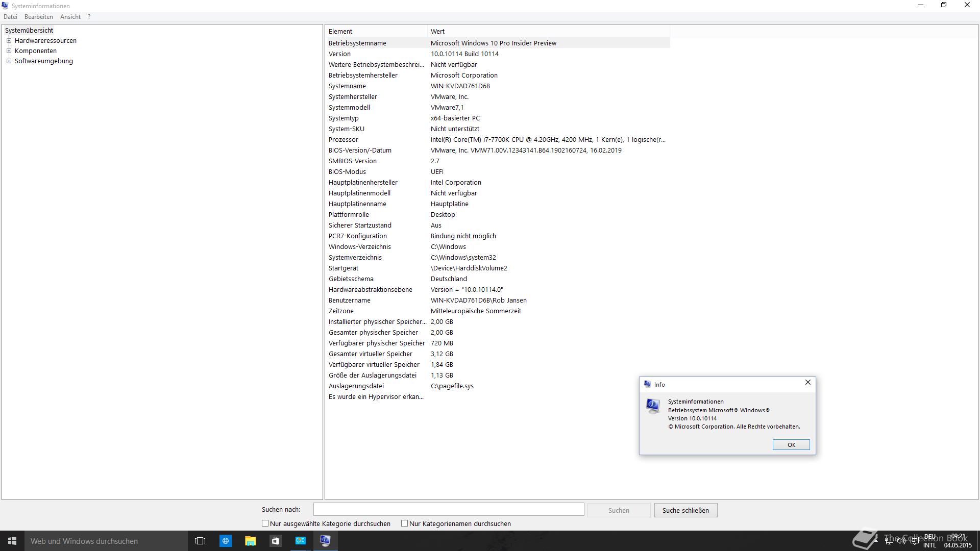This screenshot has height=551, width=980.
Task: Expand the Komponenten tree node
Action: coord(9,51)
